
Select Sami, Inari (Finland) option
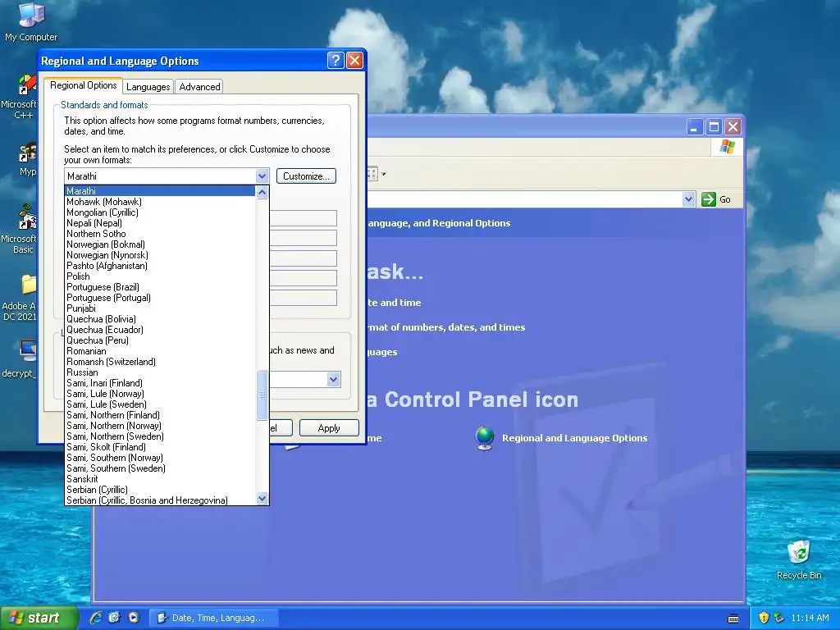pyautogui.click(x=160, y=383)
